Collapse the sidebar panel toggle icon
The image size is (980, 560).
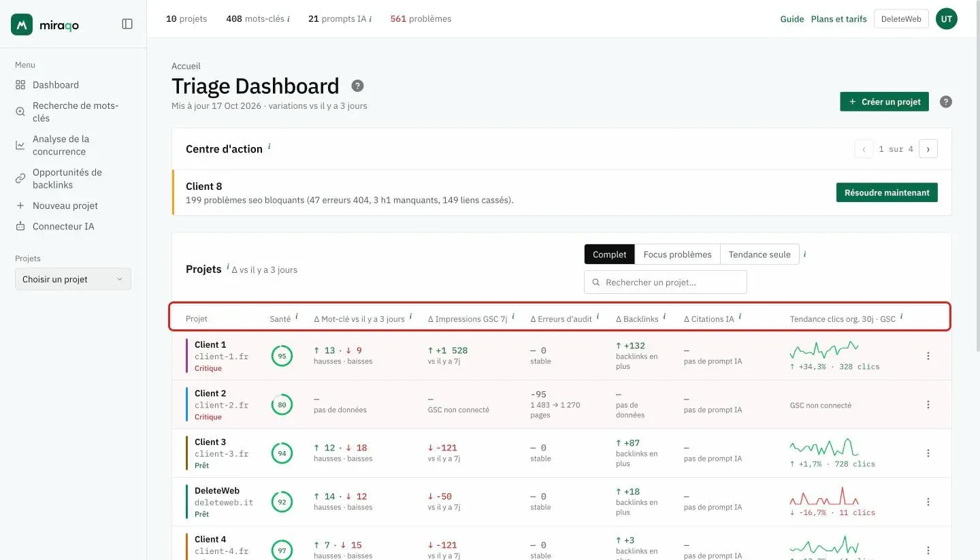coord(127,24)
